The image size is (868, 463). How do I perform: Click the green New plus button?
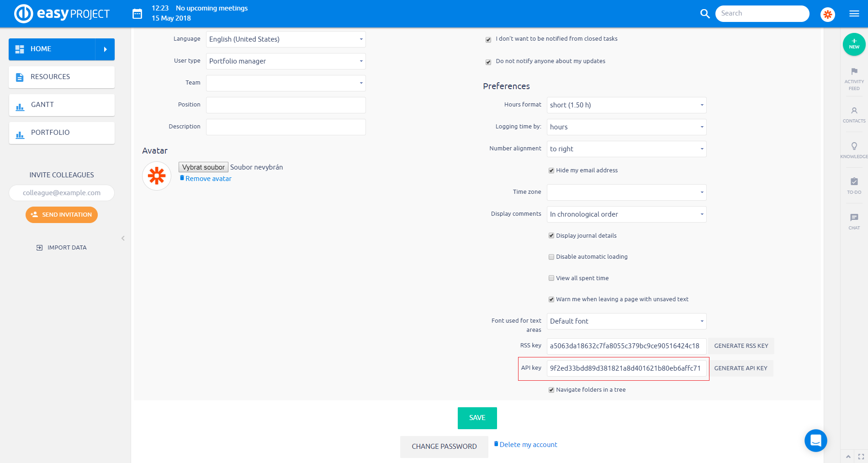(x=854, y=44)
